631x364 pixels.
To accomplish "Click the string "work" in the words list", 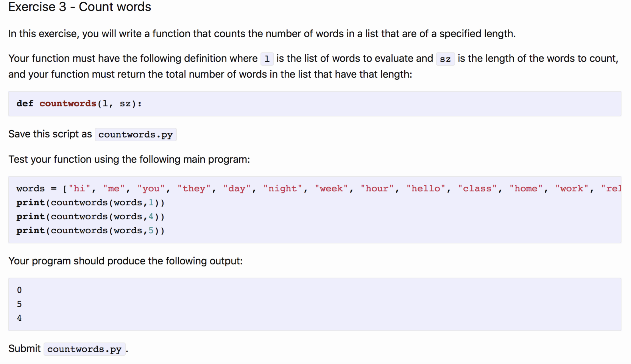I will click(x=571, y=189).
